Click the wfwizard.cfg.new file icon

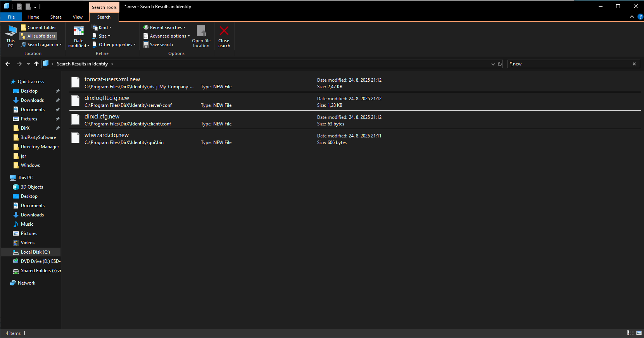[76, 138]
